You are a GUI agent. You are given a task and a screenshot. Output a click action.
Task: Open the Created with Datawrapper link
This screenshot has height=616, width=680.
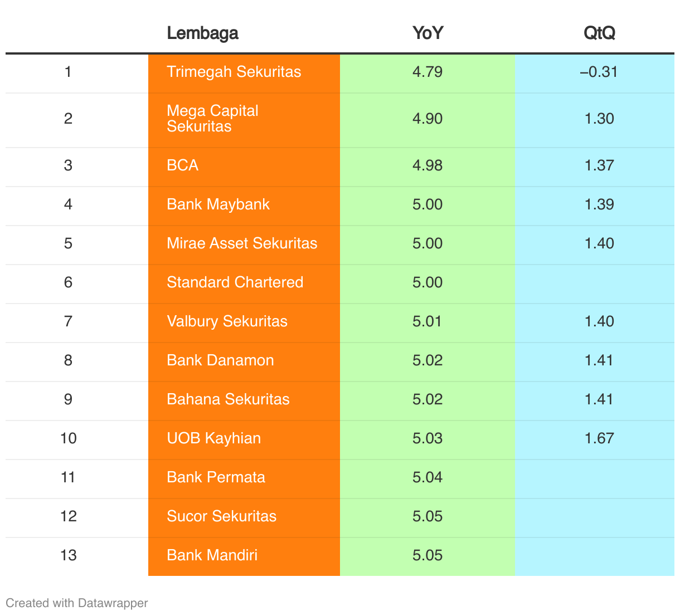click(x=77, y=603)
